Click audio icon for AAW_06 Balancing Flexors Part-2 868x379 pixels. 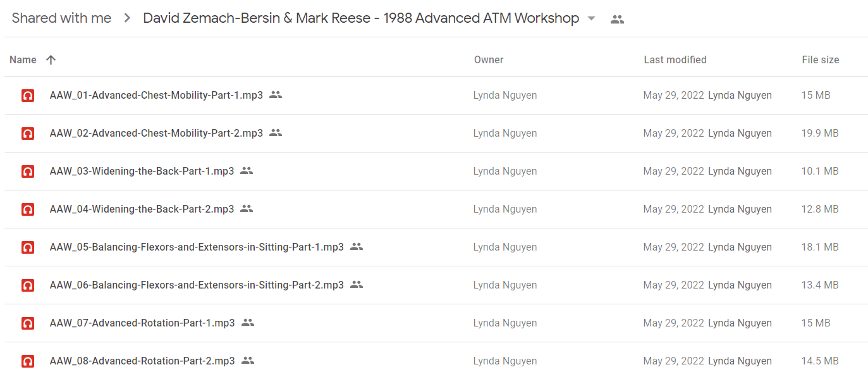click(x=28, y=285)
